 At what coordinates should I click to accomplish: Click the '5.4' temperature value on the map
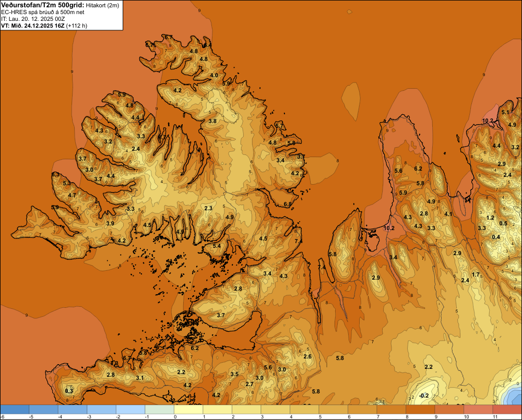tap(217, 246)
